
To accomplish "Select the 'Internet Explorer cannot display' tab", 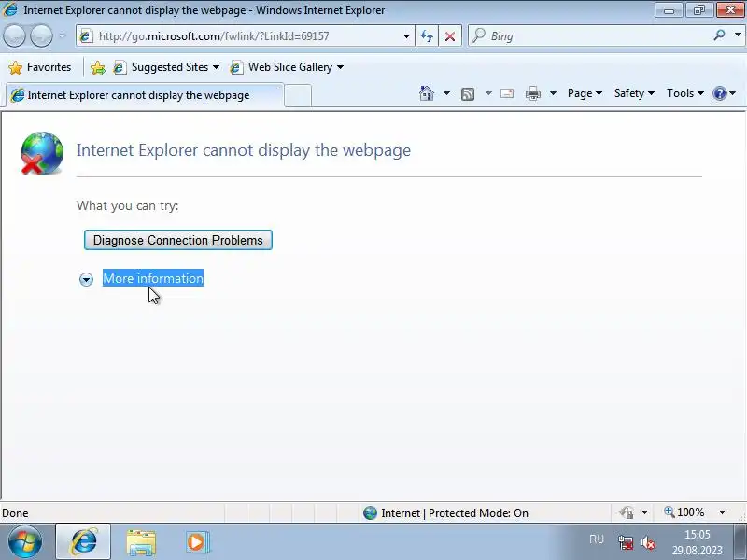I will (145, 95).
